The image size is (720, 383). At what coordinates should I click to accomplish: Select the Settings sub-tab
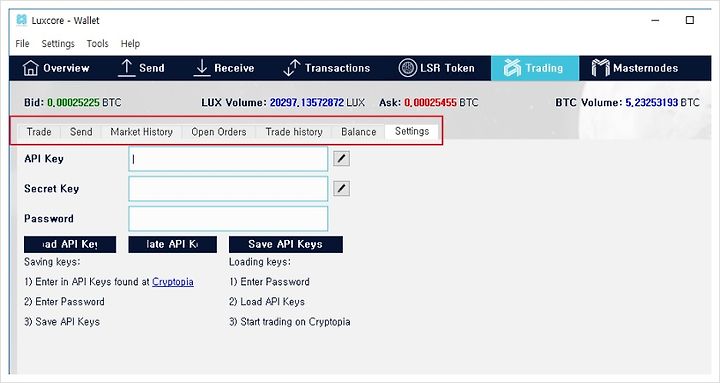(412, 131)
